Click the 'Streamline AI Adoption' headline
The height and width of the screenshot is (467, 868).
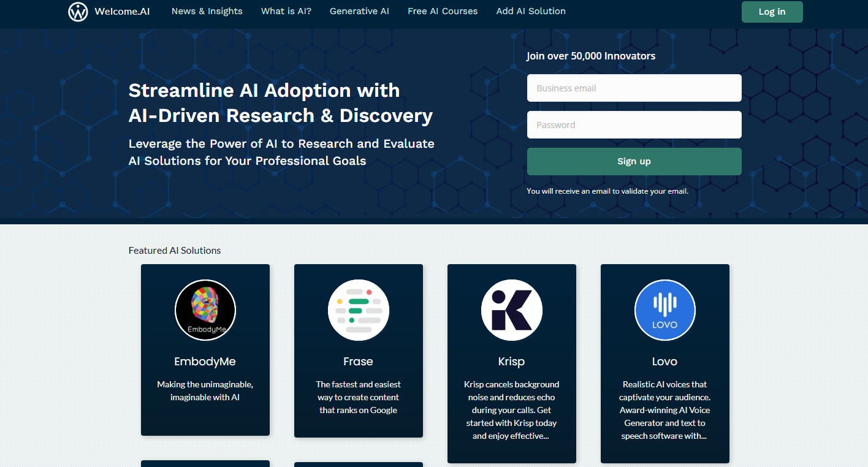(x=281, y=103)
